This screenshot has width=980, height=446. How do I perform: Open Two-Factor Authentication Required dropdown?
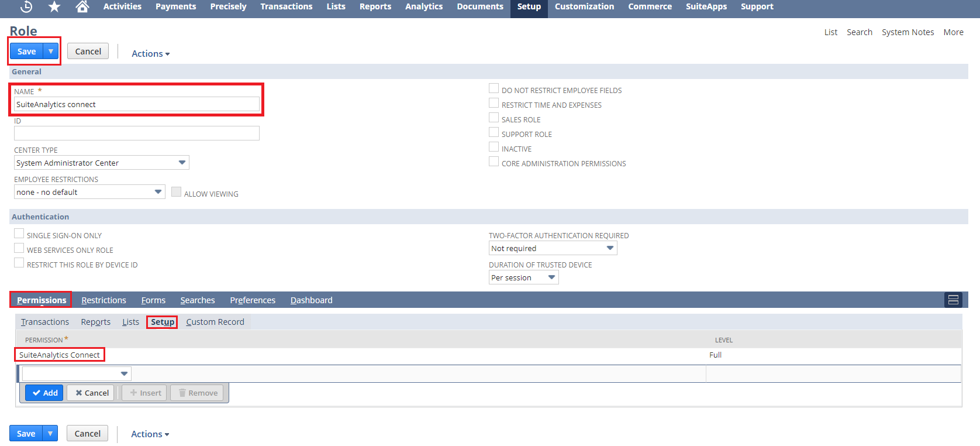coord(610,248)
